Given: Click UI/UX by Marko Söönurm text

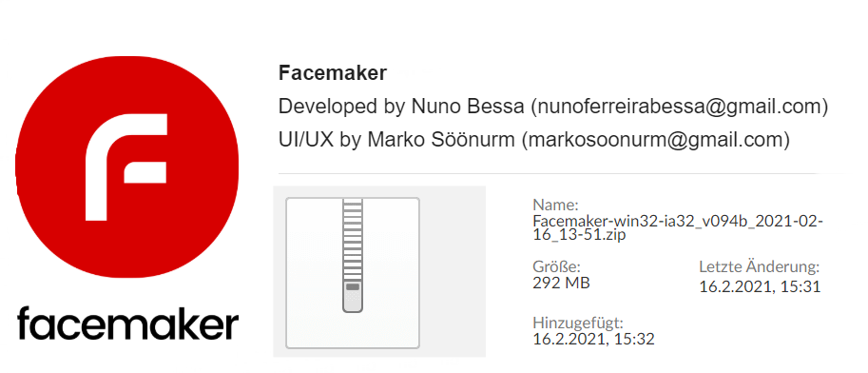Looking at the screenshot, I should (396, 140).
